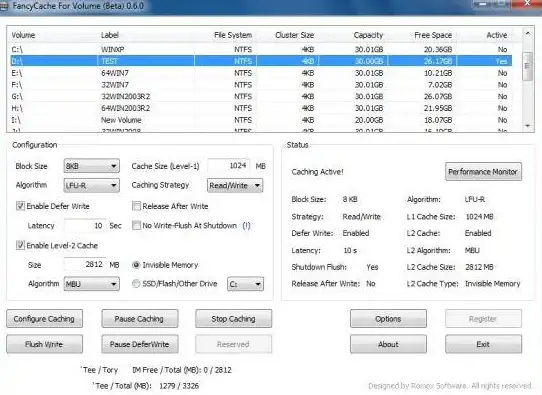
Task: Click the Stop Caching button
Action: (x=233, y=319)
